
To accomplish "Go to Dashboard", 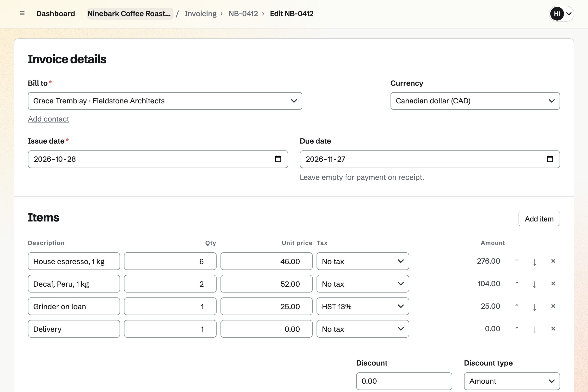I will tap(56, 13).
